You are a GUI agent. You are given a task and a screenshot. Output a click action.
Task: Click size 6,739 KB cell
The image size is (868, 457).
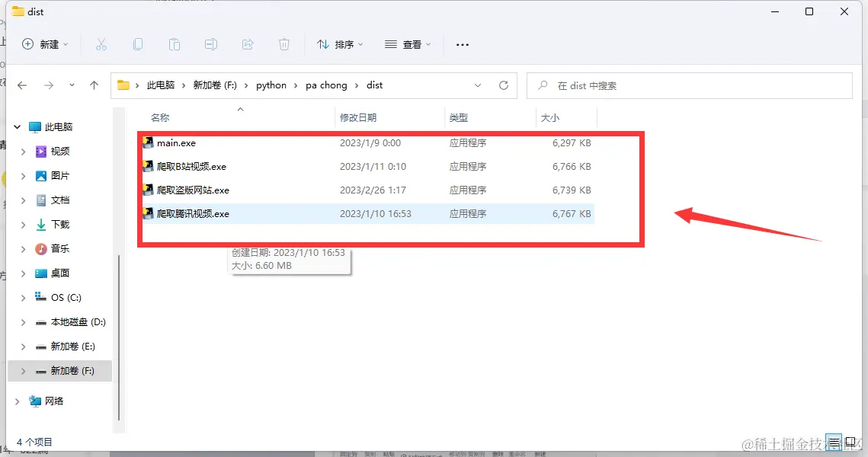coord(572,190)
